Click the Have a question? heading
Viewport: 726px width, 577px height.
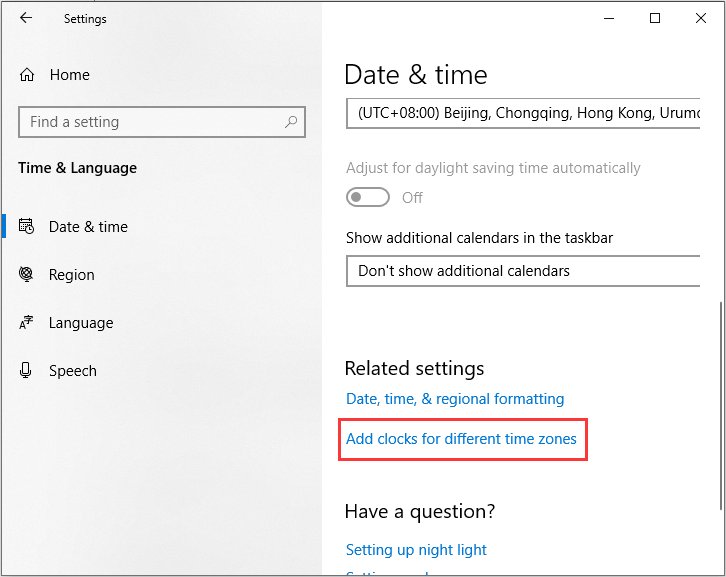coord(420,512)
